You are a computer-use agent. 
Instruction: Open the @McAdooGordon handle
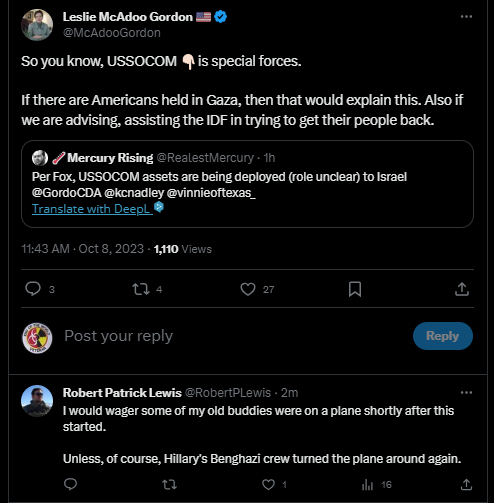coord(112,33)
